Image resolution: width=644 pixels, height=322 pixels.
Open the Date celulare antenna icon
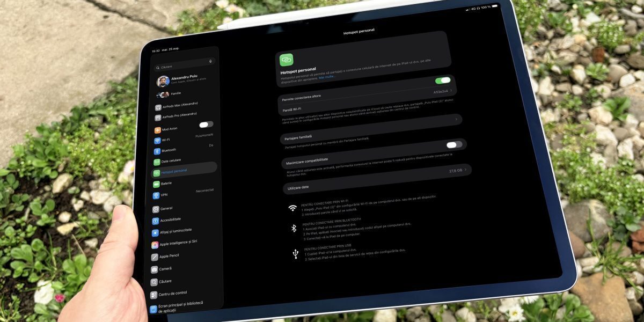coord(157,162)
